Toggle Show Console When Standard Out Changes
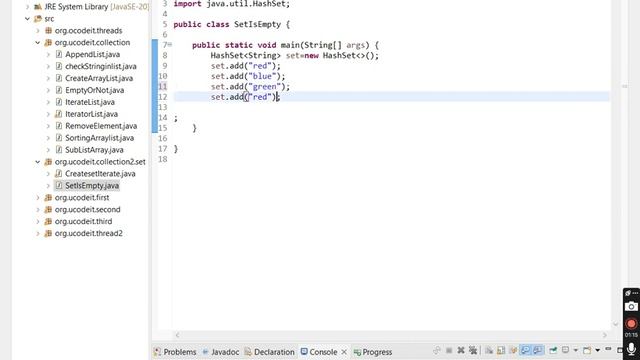 coord(525,350)
